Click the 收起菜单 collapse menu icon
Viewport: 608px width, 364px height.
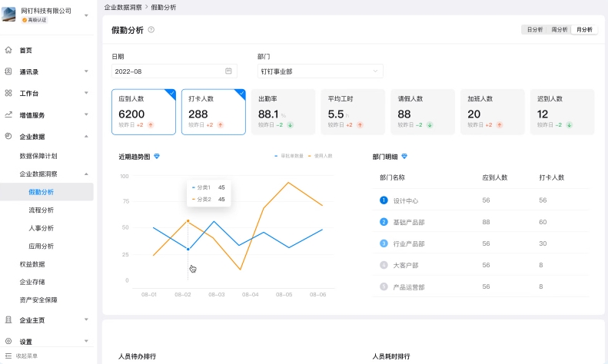tap(8, 356)
